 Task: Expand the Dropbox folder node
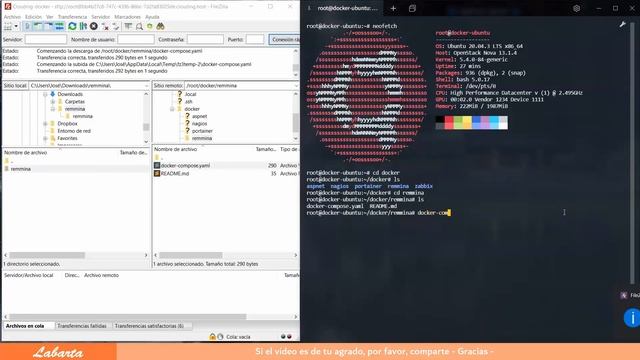click(45, 124)
